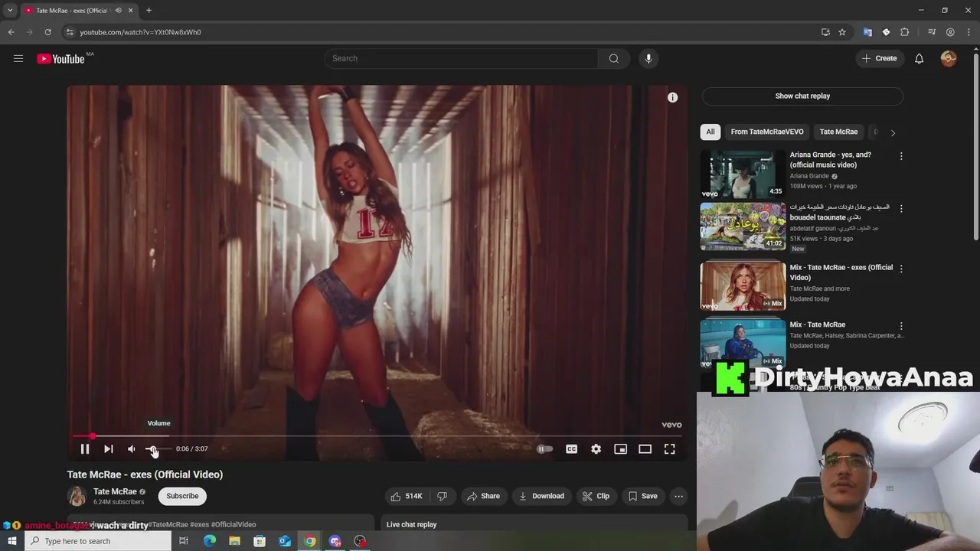Adjust the video volume slider
This screenshot has height=551, width=980.
(x=157, y=449)
